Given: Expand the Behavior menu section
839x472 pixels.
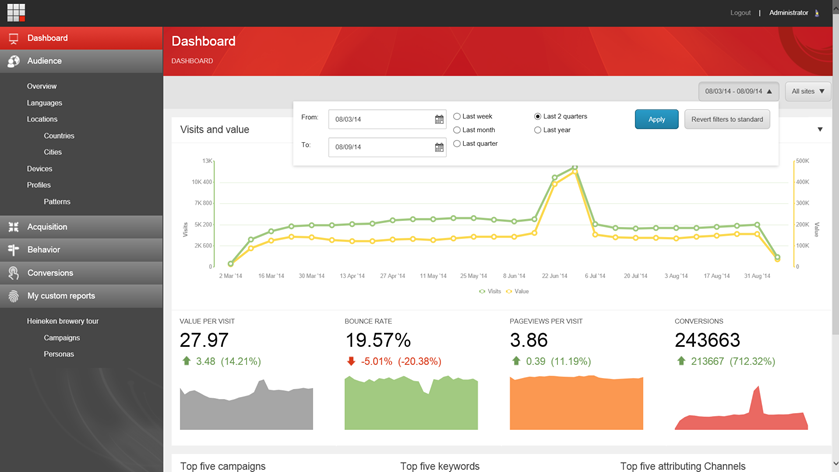Looking at the screenshot, I should (81, 250).
